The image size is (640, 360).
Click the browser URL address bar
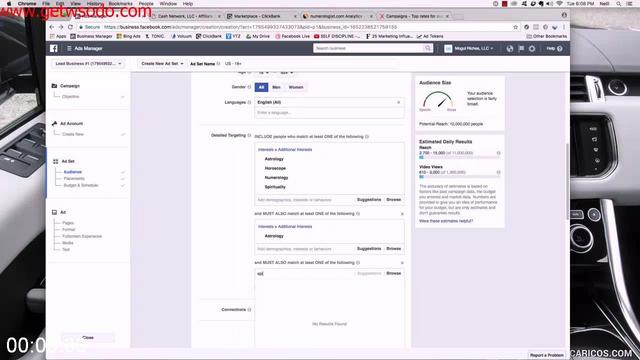[295, 27]
